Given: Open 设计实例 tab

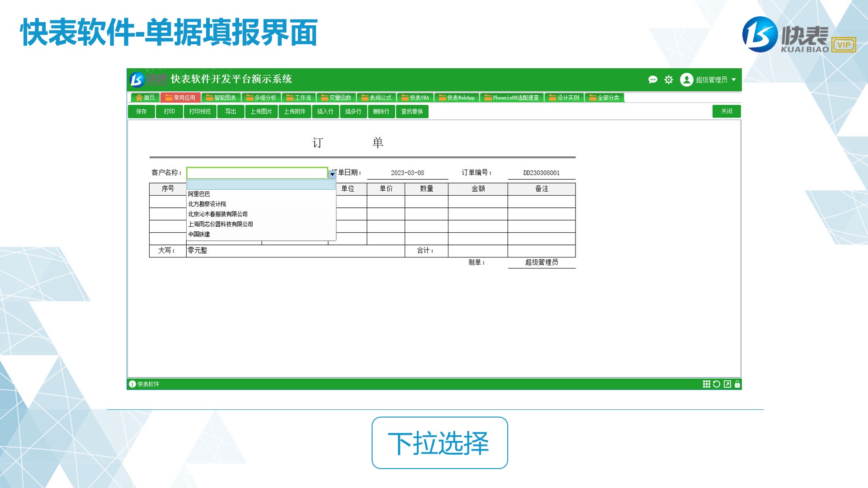Looking at the screenshot, I should click(564, 98).
